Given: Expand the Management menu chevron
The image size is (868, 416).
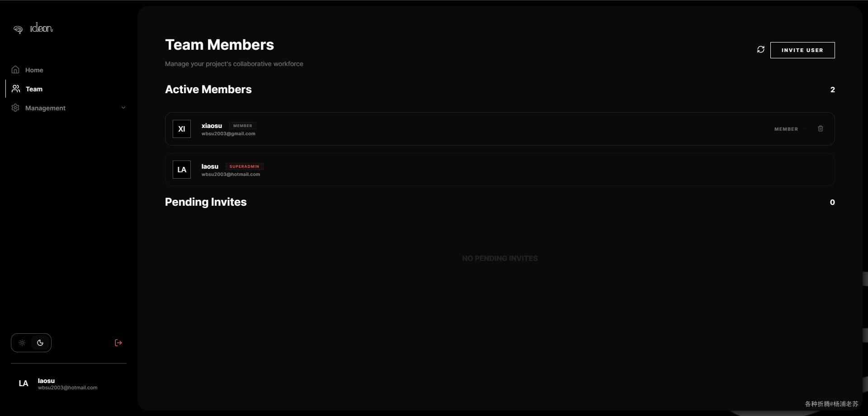Looking at the screenshot, I should pos(123,108).
